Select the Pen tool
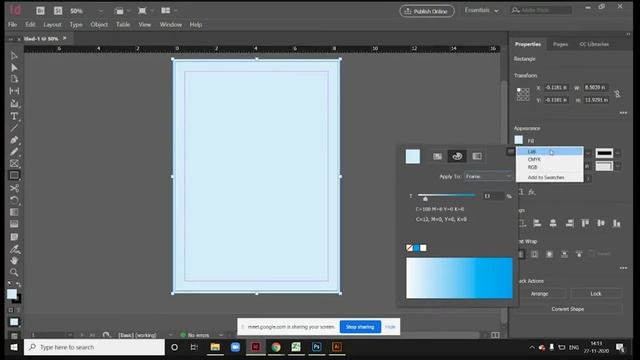640x360 pixels. tap(14, 140)
